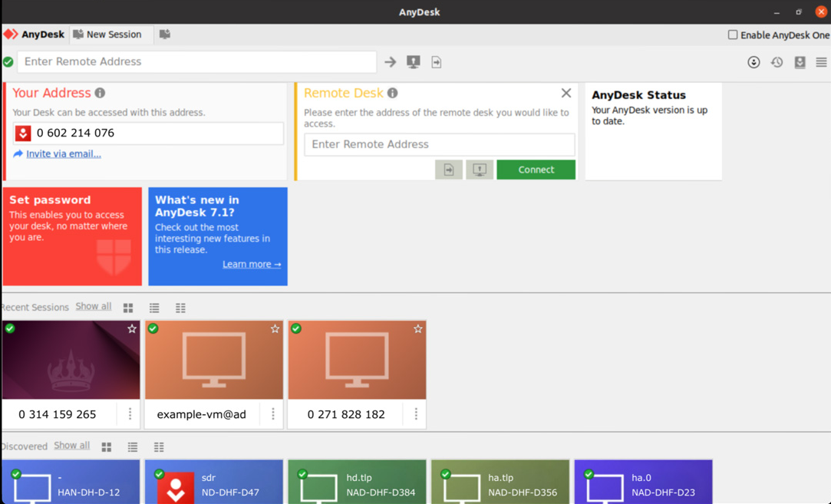Open the example-vm@ad session thumbnail
The width and height of the screenshot is (831, 504).
coord(214,360)
